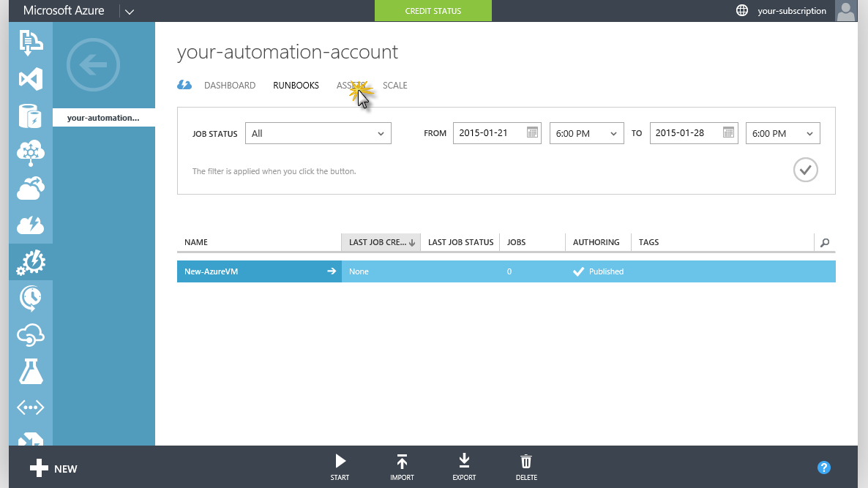The image size is (868, 488).
Task: Open the Networks sidebar icon
Action: tap(31, 408)
